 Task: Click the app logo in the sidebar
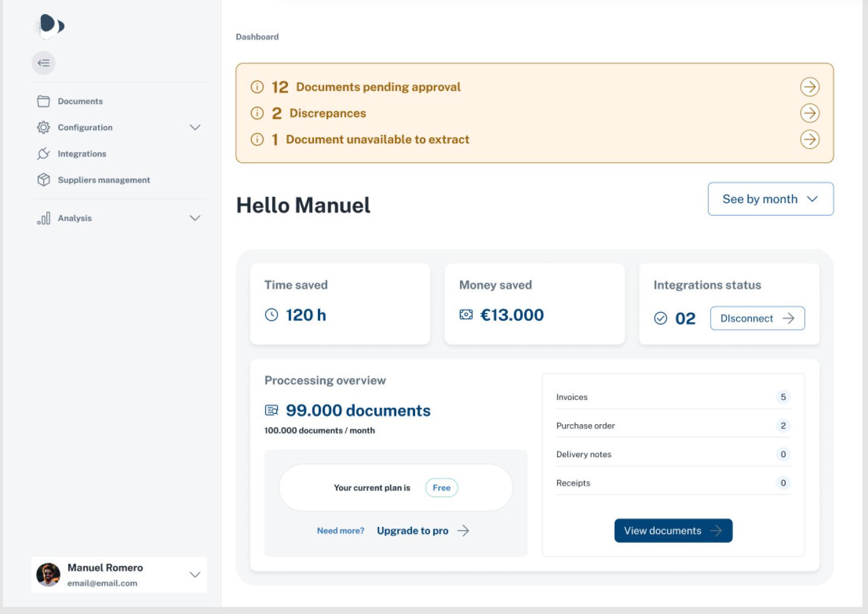click(50, 25)
